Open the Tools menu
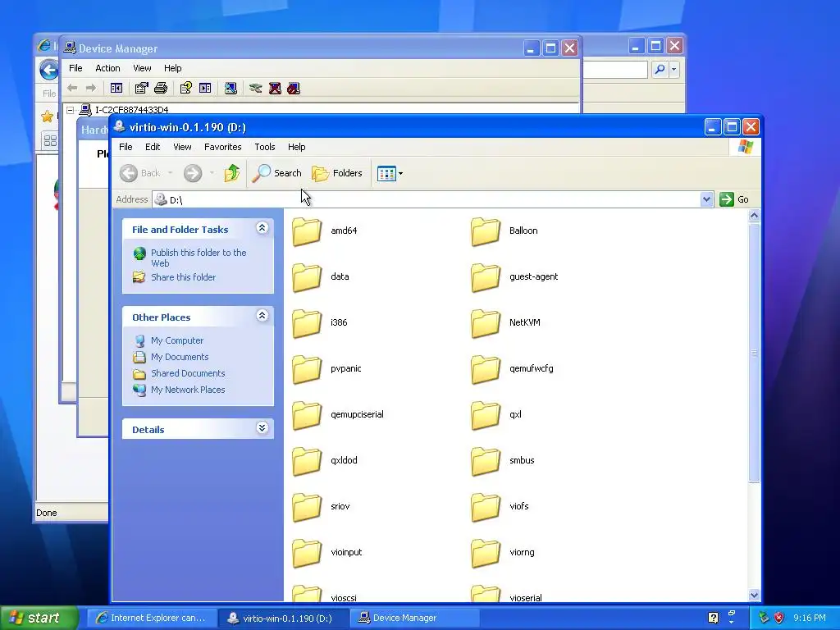The width and height of the screenshot is (840, 630). click(265, 147)
